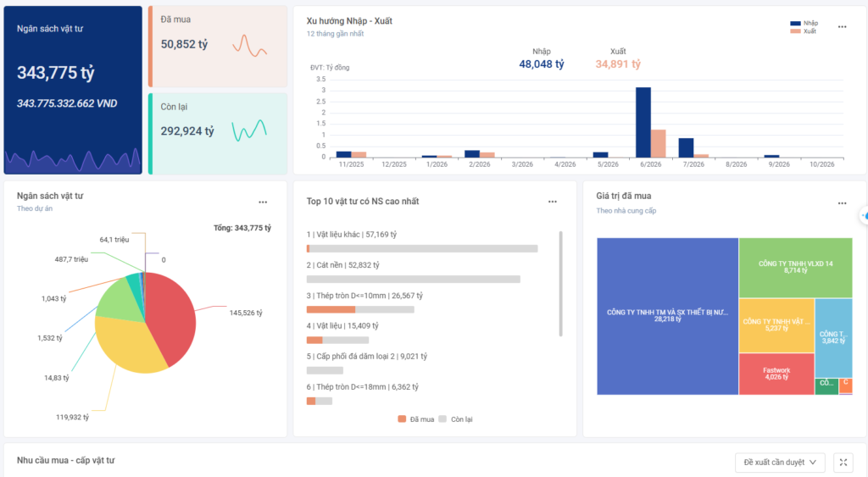This screenshot has height=477, width=868.
Task: Select the yellow 5,237 tỷ treemap block
Action: coord(776,325)
